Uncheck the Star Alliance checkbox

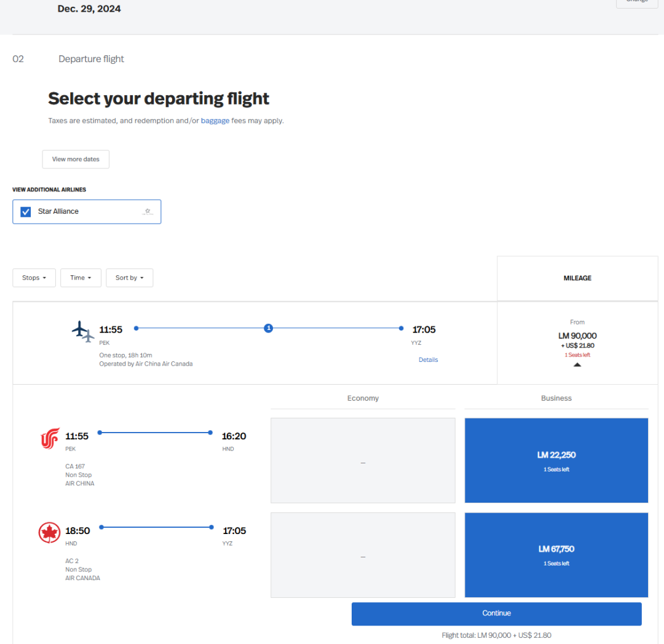pyautogui.click(x=26, y=211)
